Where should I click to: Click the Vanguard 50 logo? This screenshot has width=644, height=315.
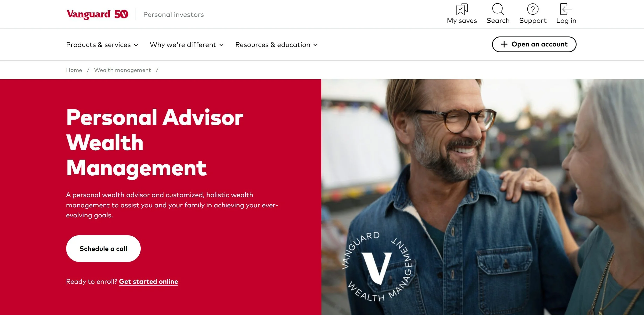[97, 14]
